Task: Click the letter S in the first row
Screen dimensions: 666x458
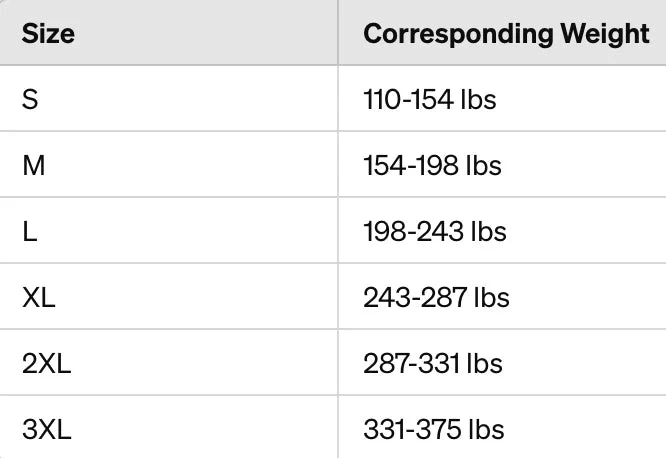Action: coord(30,100)
